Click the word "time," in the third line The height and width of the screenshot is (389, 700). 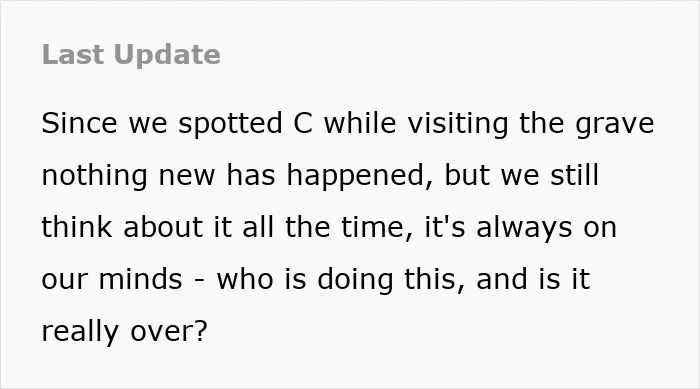pyautogui.click(x=377, y=227)
